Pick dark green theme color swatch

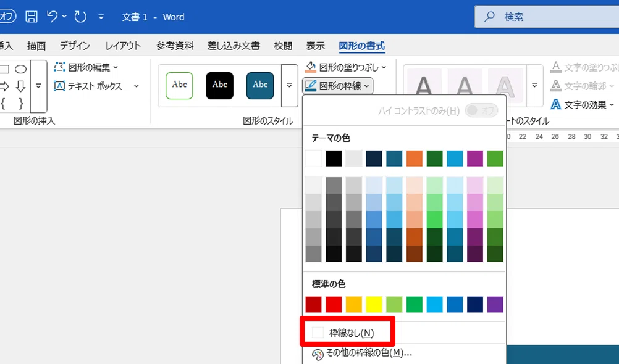click(434, 159)
